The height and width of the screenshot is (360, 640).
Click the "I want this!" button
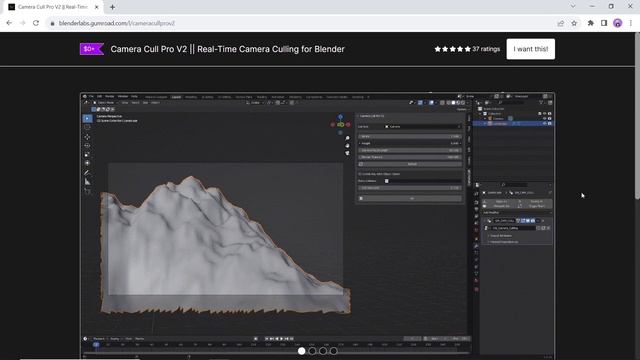[x=531, y=49]
